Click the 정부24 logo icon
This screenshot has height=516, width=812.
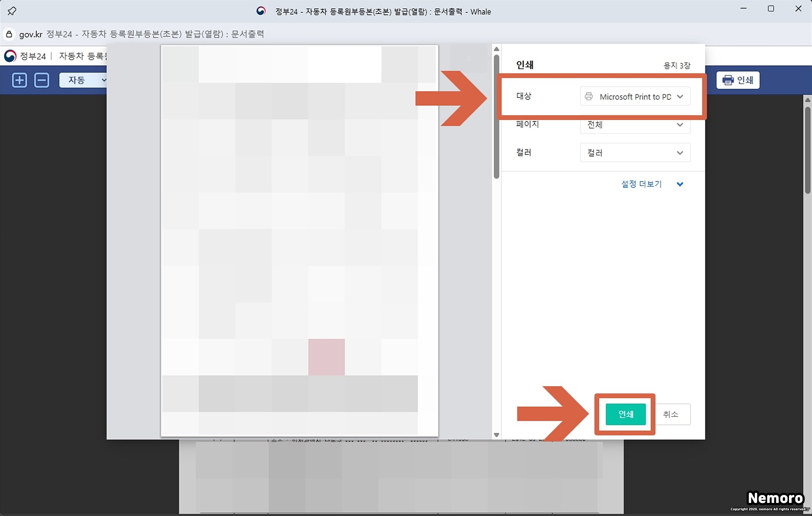pos(10,56)
